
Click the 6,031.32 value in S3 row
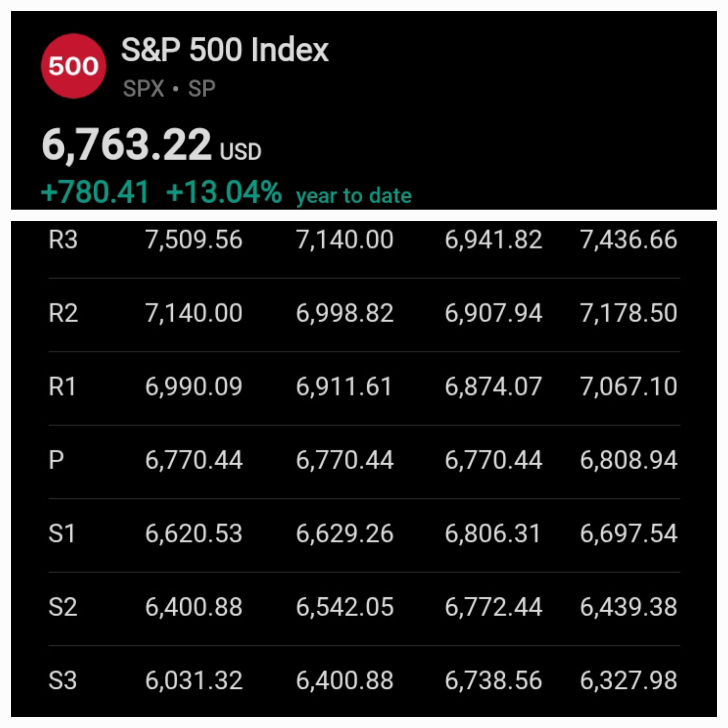194,680
